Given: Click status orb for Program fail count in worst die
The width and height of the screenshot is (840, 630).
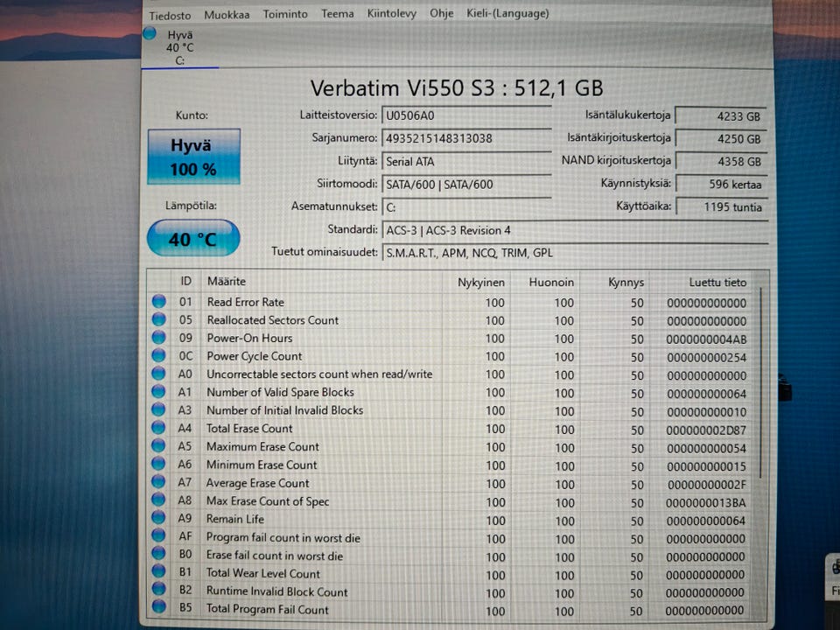Looking at the screenshot, I should 158,535.
